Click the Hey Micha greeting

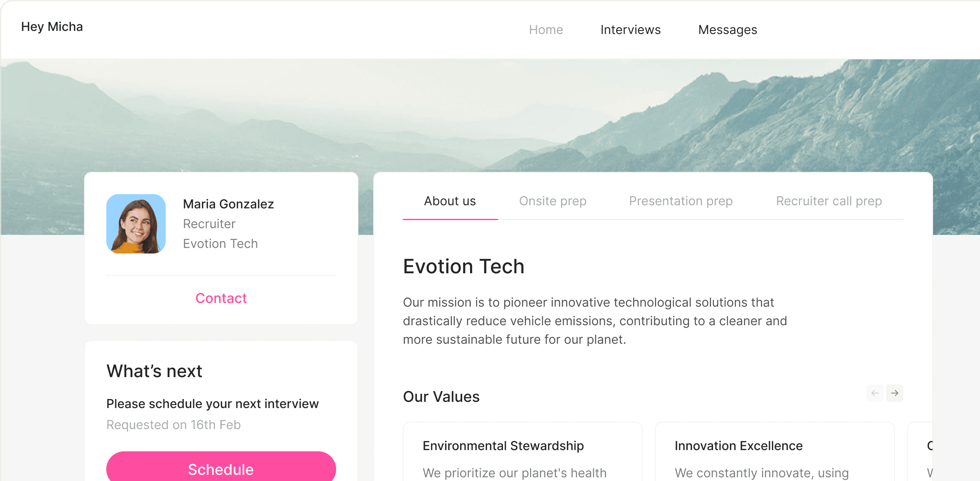pyautogui.click(x=52, y=27)
